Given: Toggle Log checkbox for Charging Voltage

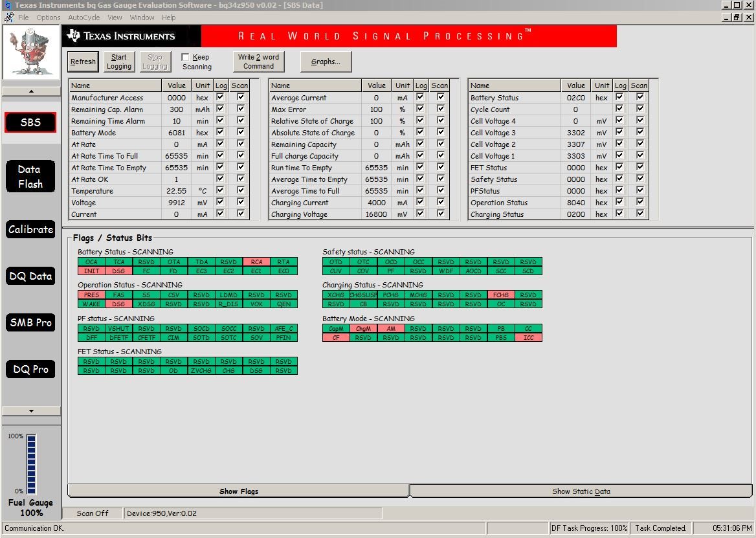Looking at the screenshot, I should (421, 213).
